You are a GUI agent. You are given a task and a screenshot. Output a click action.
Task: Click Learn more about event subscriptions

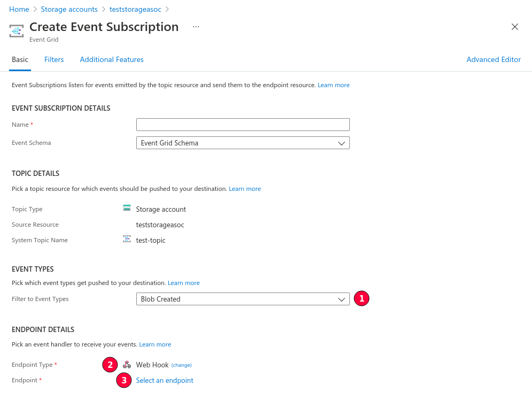(333, 85)
